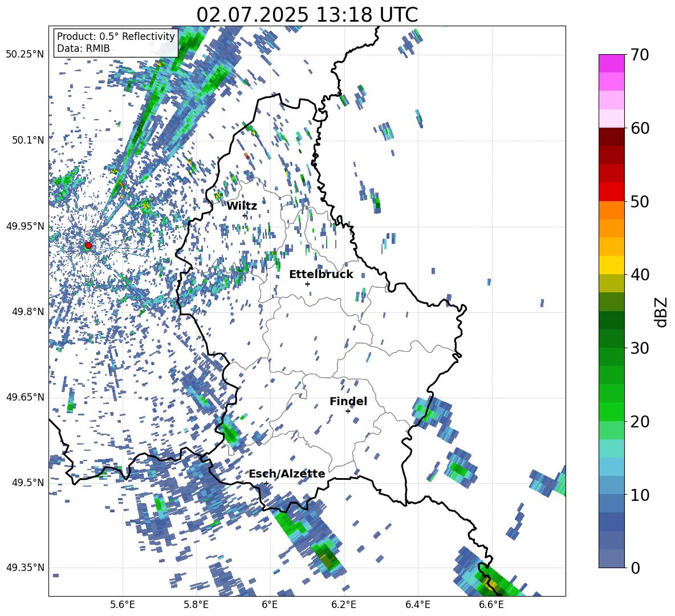The height and width of the screenshot is (616, 675).
Task: Click the 49.35°N latitude label
Action: [x=25, y=568]
